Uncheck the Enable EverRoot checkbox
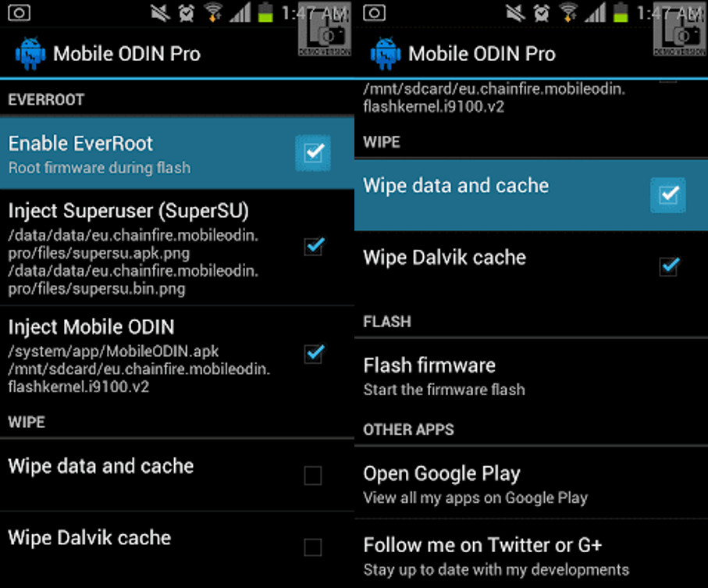 (313, 152)
